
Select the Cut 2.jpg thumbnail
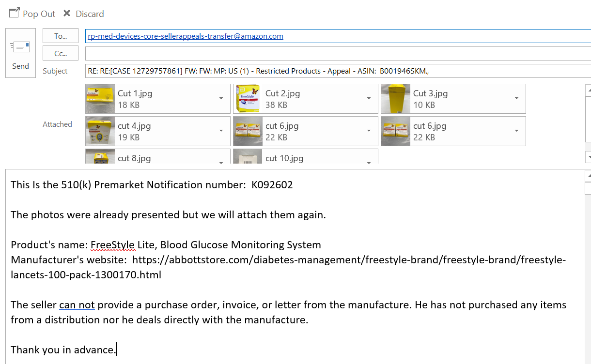point(248,99)
